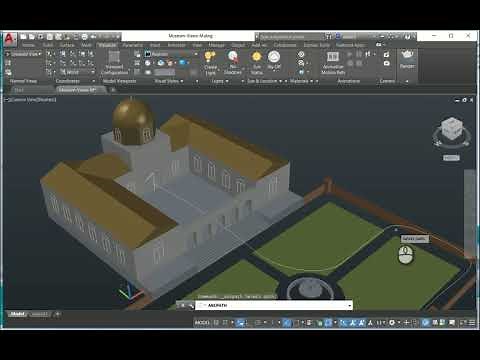Switch to the Surface ribbon tab

[67, 45]
